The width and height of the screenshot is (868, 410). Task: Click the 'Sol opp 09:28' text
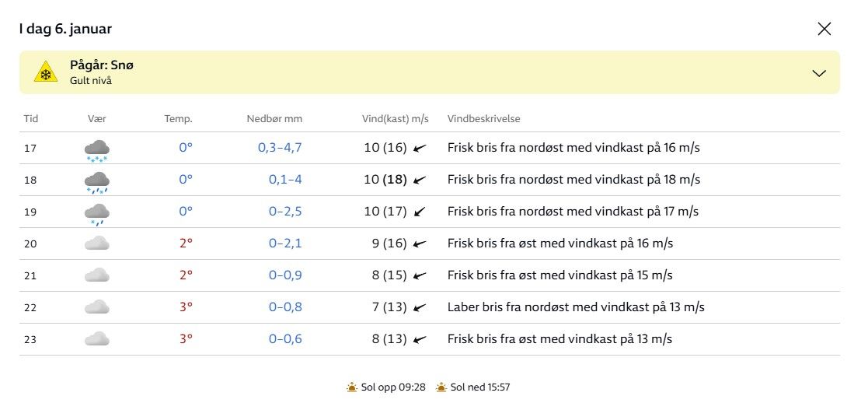393,387
